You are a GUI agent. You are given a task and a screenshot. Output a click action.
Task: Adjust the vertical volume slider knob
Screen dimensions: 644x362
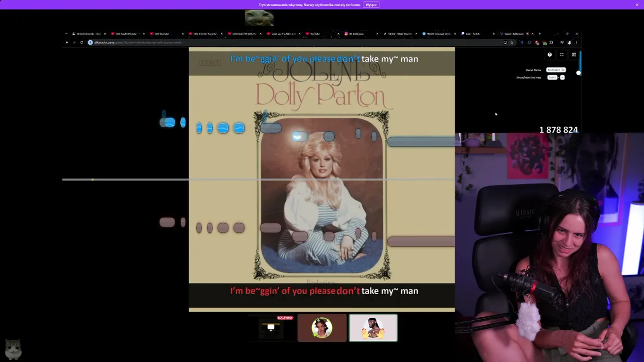579,73
